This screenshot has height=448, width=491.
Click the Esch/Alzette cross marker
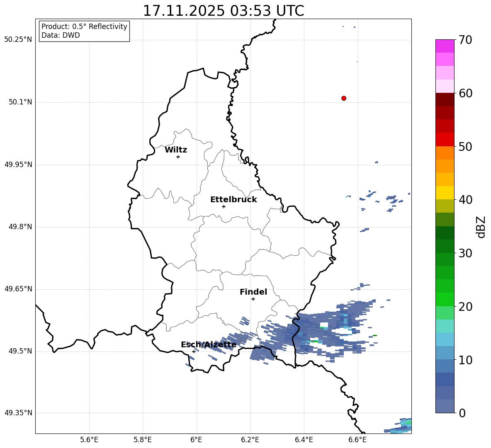(194, 351)
